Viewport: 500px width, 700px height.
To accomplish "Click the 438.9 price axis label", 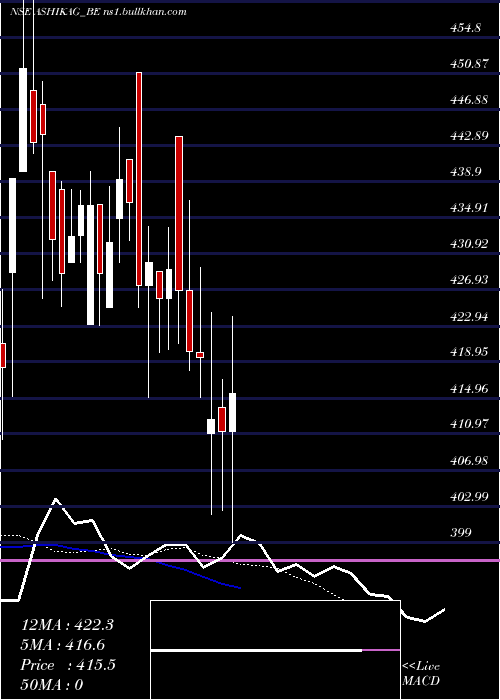I will tap(465, 172).
